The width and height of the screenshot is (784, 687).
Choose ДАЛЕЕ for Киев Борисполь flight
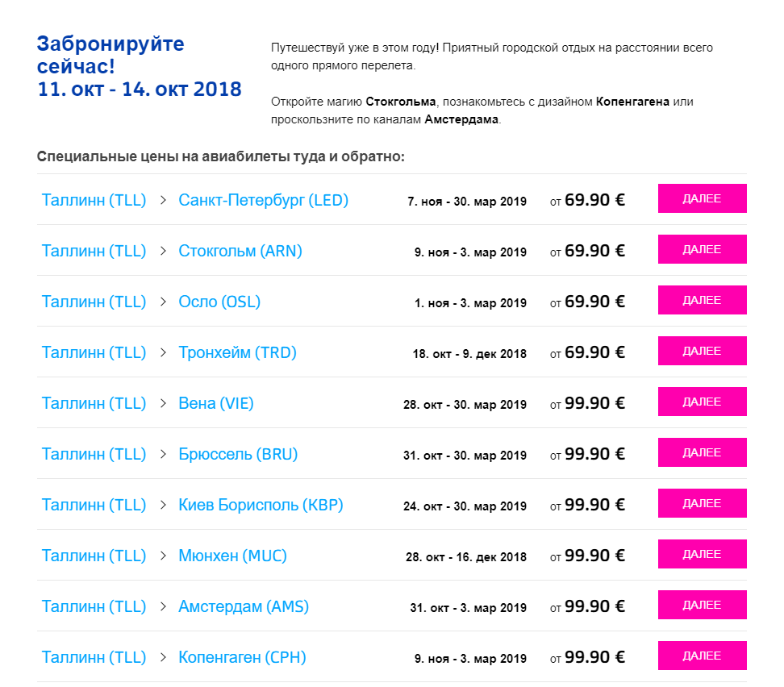[x=702, y=503]
